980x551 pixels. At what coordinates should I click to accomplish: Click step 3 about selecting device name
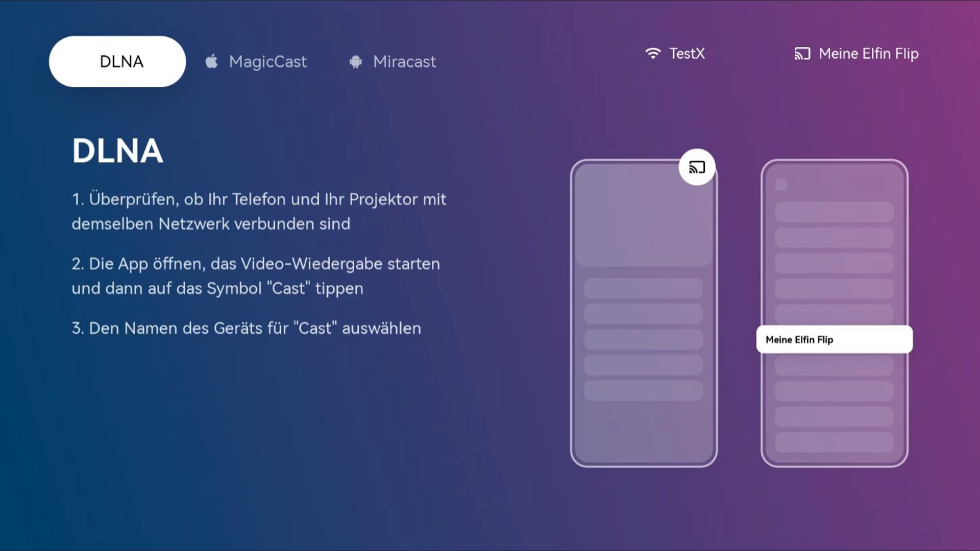(x=247, y=328)
